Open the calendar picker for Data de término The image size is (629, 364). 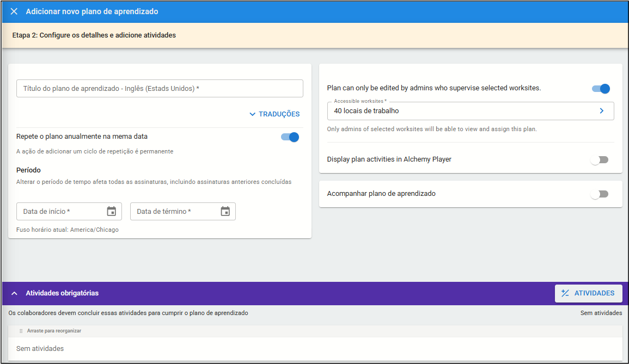(225, 212)
